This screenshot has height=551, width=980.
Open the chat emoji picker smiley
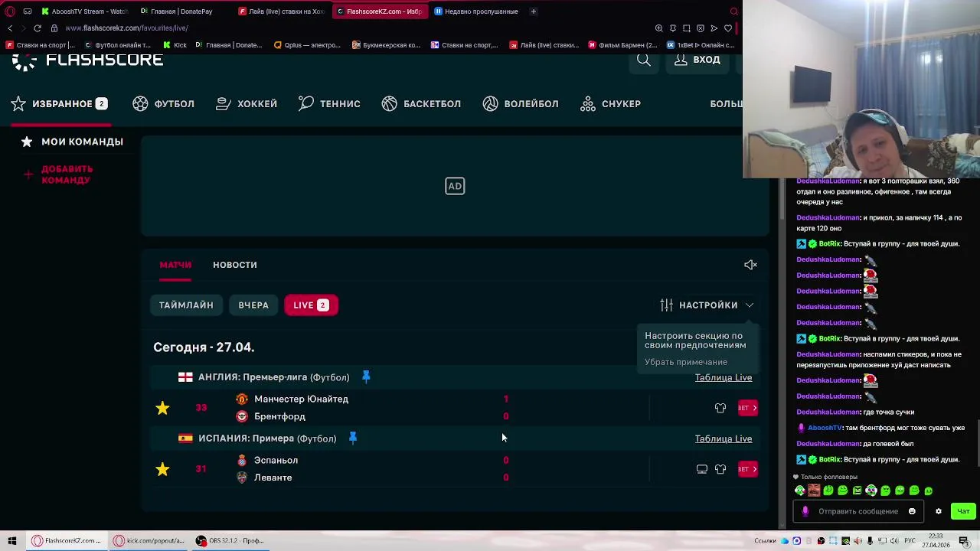[x=912, y=511]
